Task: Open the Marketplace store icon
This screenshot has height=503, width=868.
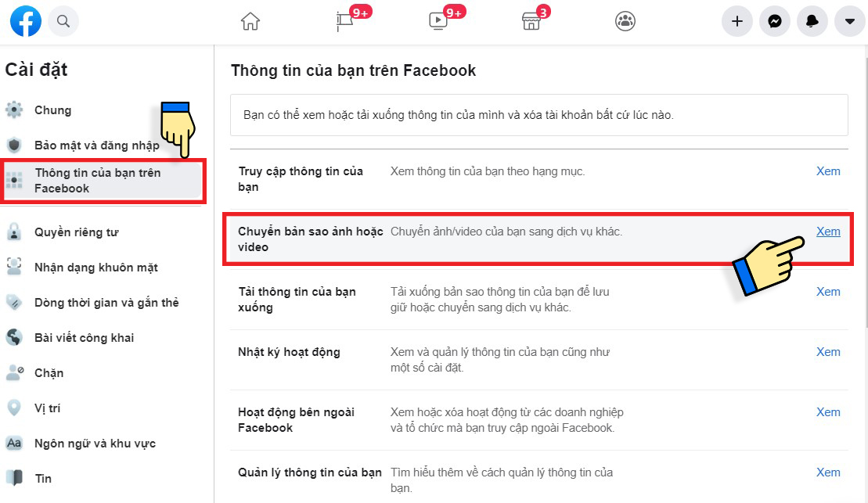Action: coord(531,22)
